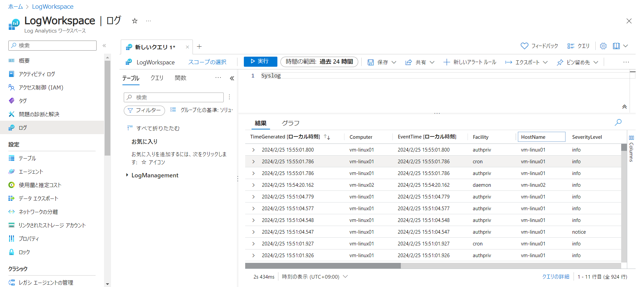Expand the row at 15:54:20.162
This screenshot has height=287, width=644.
pyautogui.click(x=253, y=185)
